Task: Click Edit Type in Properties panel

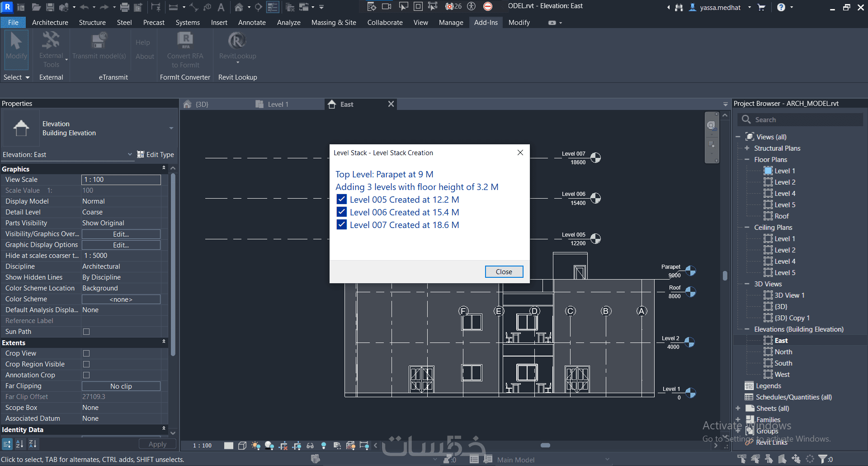Action: (156, 154)
